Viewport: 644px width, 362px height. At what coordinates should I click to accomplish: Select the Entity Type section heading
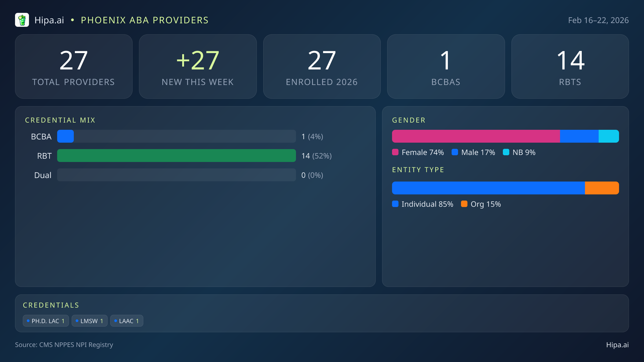[418, 169]
